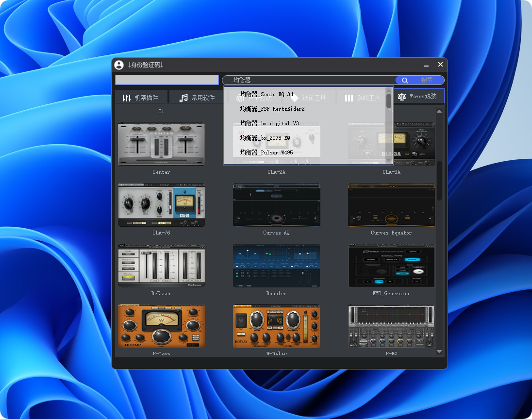Click the balance scale icon

(402, 97)
